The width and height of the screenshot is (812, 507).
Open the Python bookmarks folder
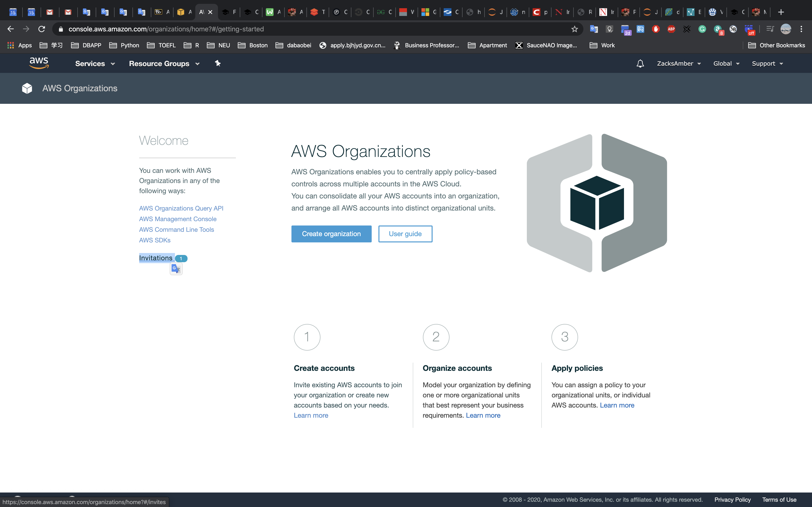click(124, 45)
